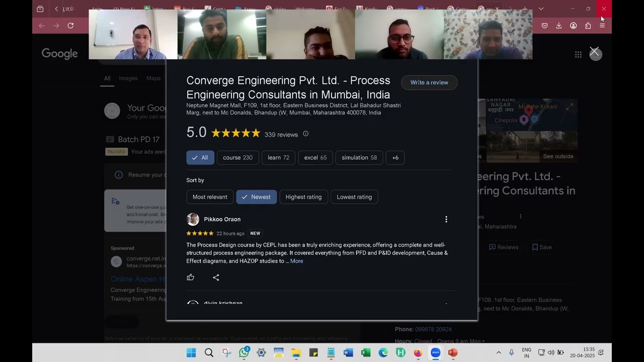Image resolution: width=644 pixels, height=362 pixels.
Task: Expand the map in the business panel
Action: (569, 107)
